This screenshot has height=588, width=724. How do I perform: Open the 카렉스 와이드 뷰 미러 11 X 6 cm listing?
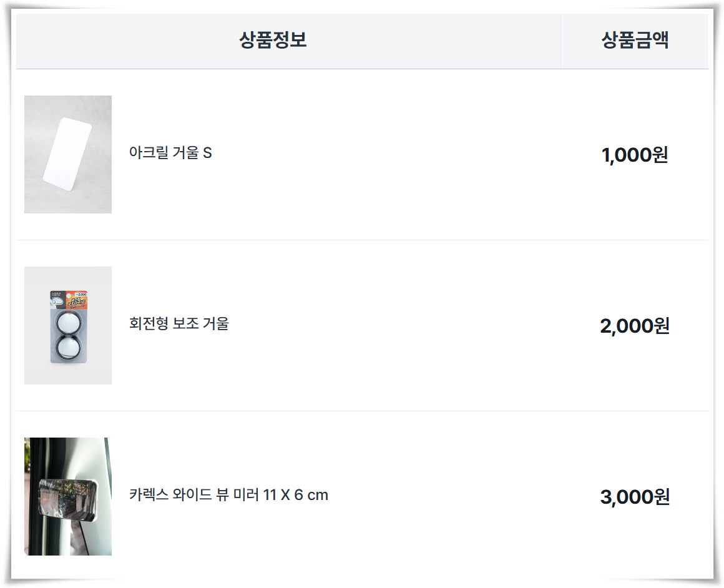pos(228,495)
